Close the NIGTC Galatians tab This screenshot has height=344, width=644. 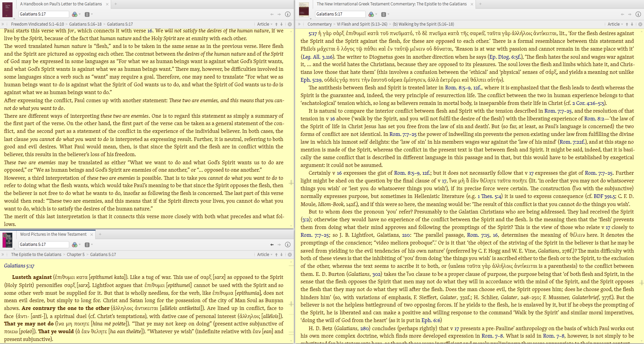pyautogui.click(x=472, y=4)
